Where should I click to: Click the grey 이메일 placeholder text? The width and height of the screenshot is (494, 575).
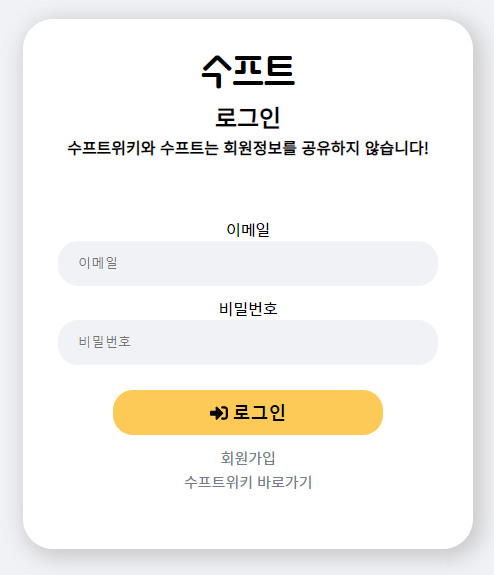coord(98,263)
